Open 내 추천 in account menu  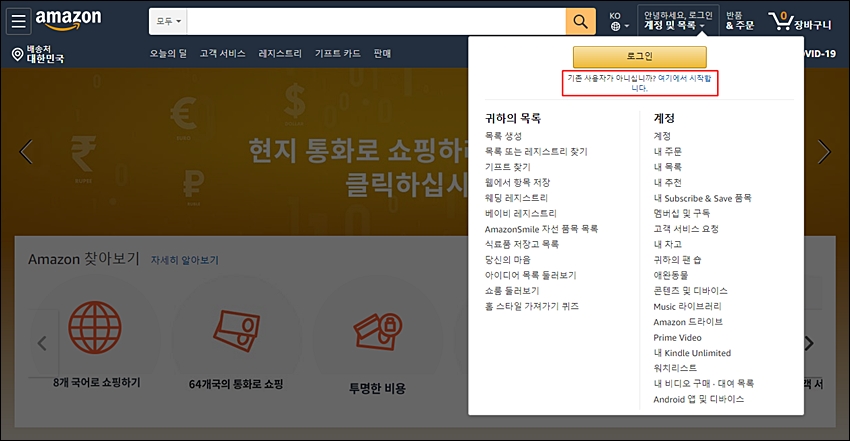tap(667, 183)
